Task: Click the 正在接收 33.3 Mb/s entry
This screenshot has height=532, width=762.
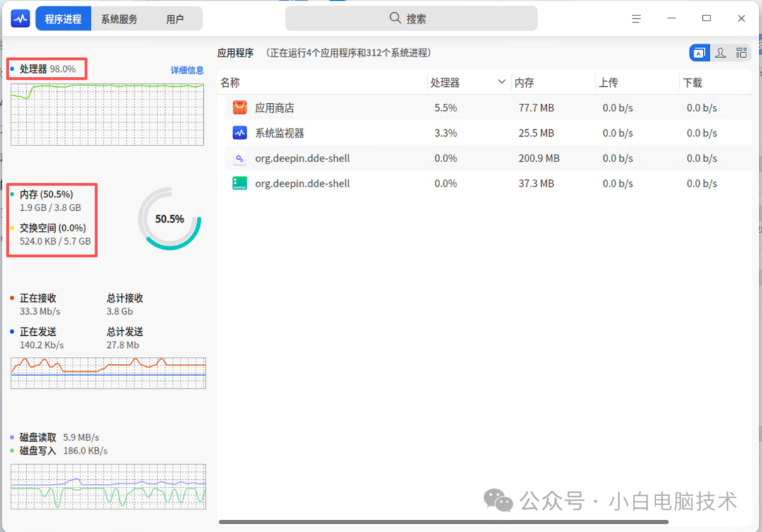Action: (x=40, y=305)
